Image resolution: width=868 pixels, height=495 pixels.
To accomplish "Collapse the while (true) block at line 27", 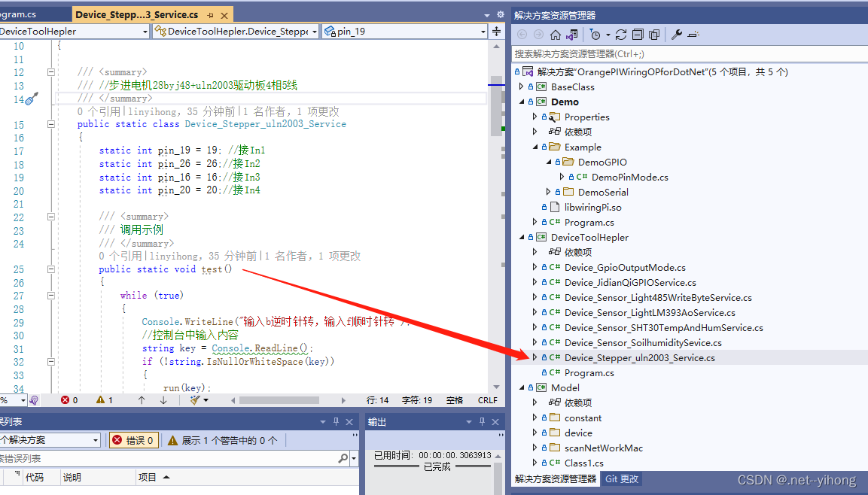I will click(x=51, y=296).
